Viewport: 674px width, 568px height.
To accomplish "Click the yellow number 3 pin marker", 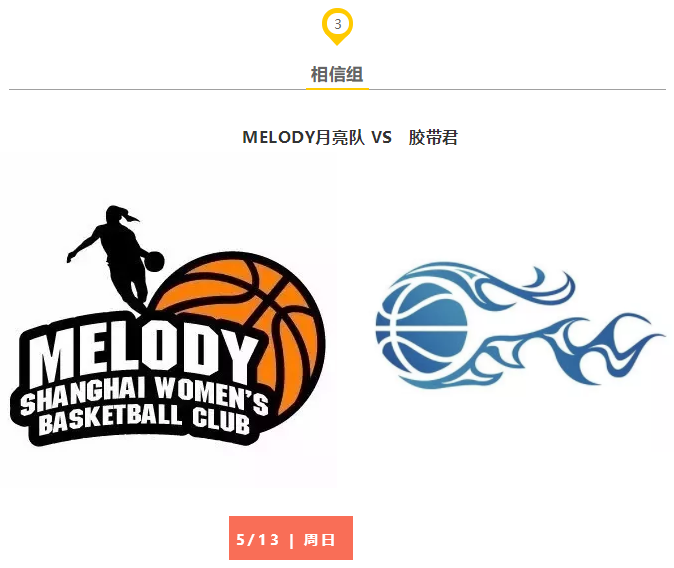I will (x=337, y=26).
